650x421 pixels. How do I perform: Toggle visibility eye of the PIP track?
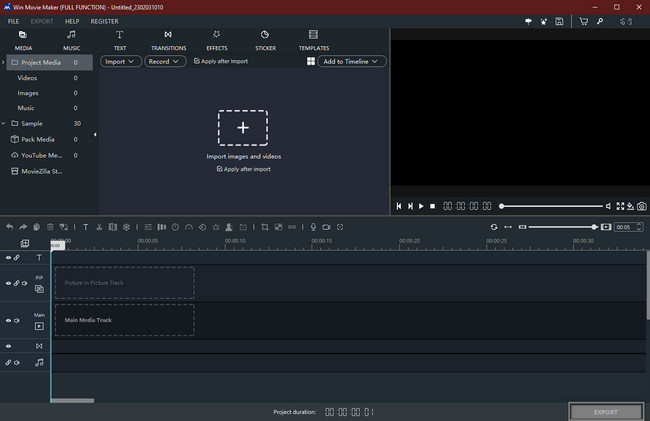[8, 283]
